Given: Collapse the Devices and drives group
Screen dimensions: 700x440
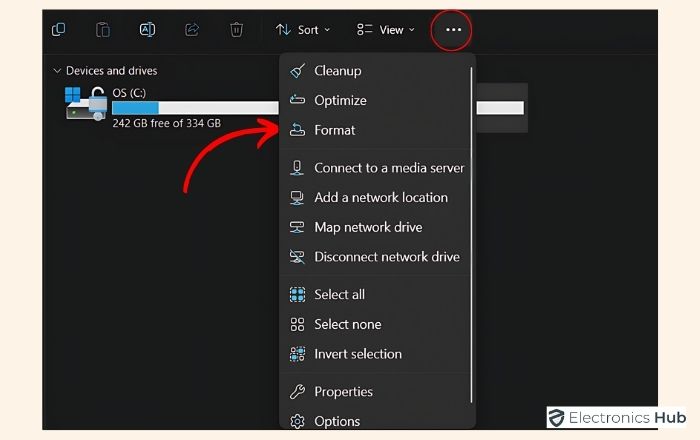Looking at the screenshot, I should [x=56, y=71].
